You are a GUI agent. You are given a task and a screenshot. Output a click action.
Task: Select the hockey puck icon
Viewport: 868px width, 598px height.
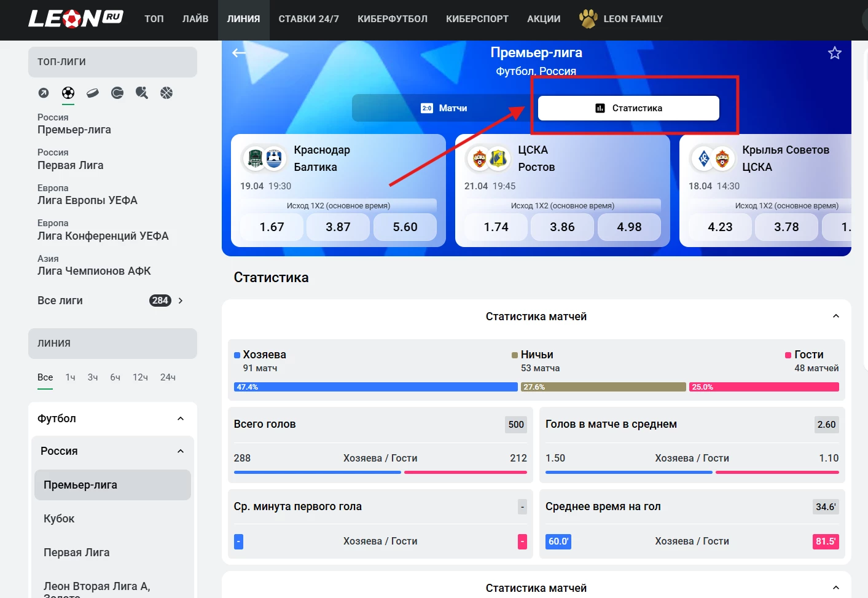pos(93,93)
